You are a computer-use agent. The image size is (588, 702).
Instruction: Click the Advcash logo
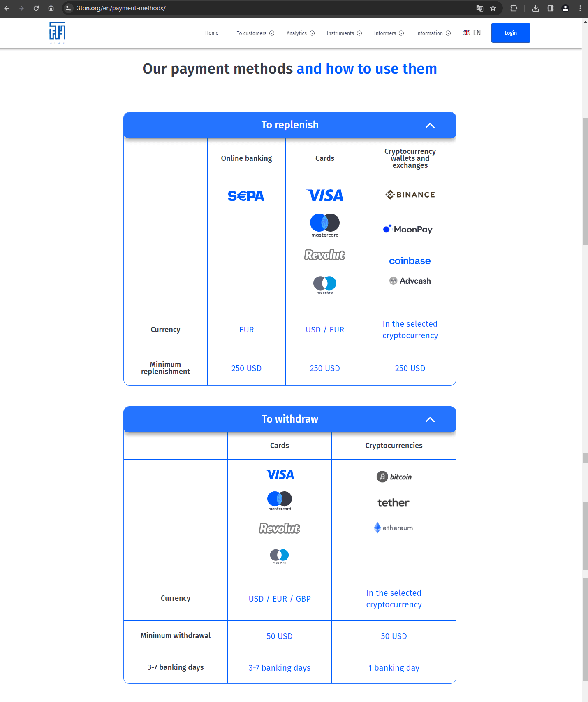point(410,281)
